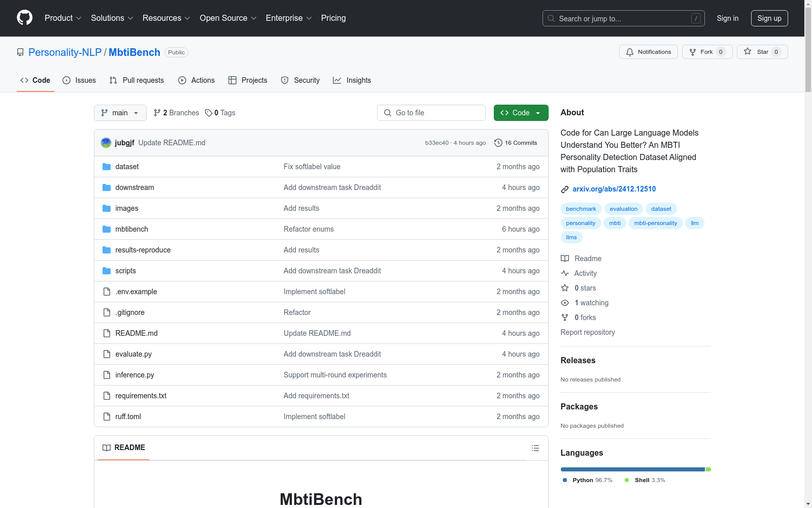
Task: Click the commit history clock icon
Action: click(498, 143)
